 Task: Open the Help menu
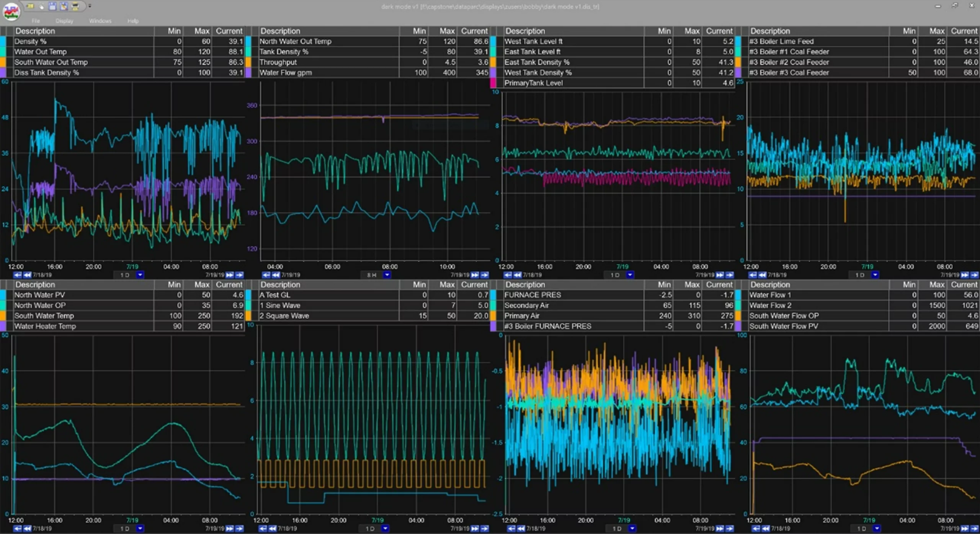click(x=133, y=21)
